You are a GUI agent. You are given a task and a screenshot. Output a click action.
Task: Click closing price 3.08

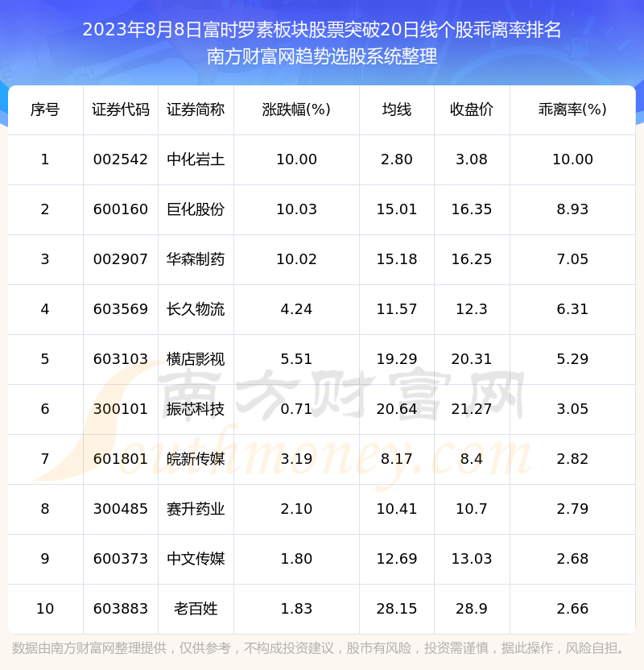point(472,159)
